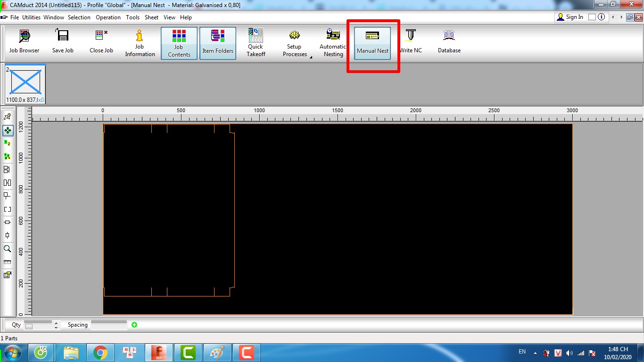Click the vertical align tool icon

[7, 235]
